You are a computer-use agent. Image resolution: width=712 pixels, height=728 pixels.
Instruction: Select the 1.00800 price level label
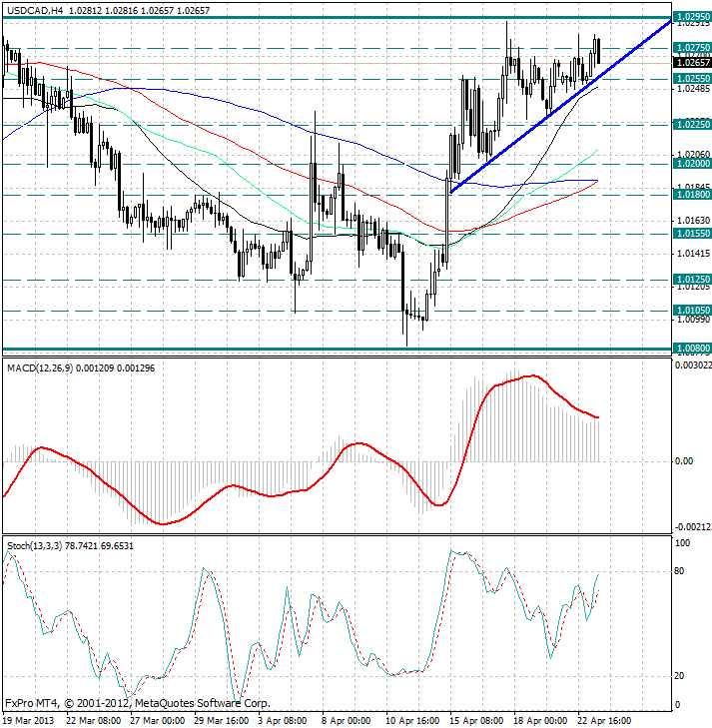(692, 349)
